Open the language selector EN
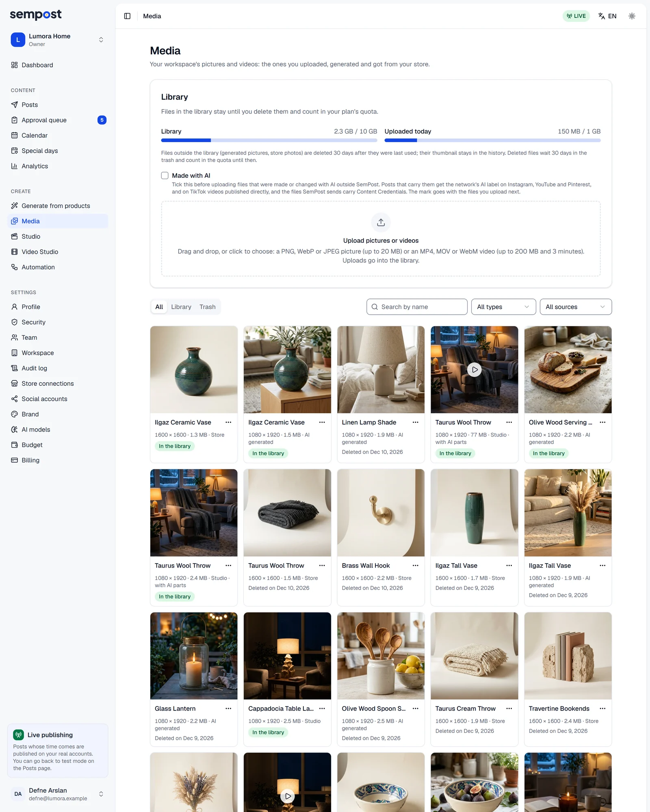Image resolution: width=650 pixels, height=812 pixels. click(607, 16)
